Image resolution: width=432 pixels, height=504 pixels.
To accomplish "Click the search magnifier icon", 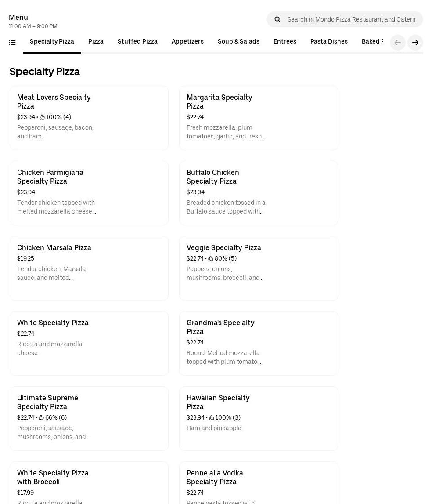I will tap(277, 19).
